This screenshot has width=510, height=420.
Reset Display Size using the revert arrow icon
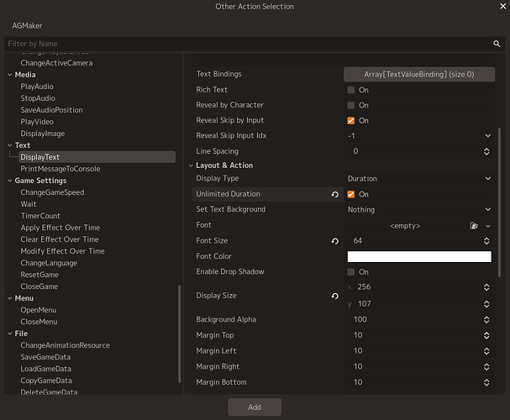pos(334,296)
